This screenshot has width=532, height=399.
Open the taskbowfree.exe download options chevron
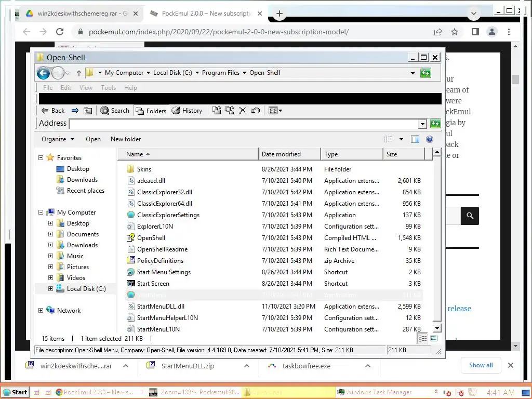(367, 366)
